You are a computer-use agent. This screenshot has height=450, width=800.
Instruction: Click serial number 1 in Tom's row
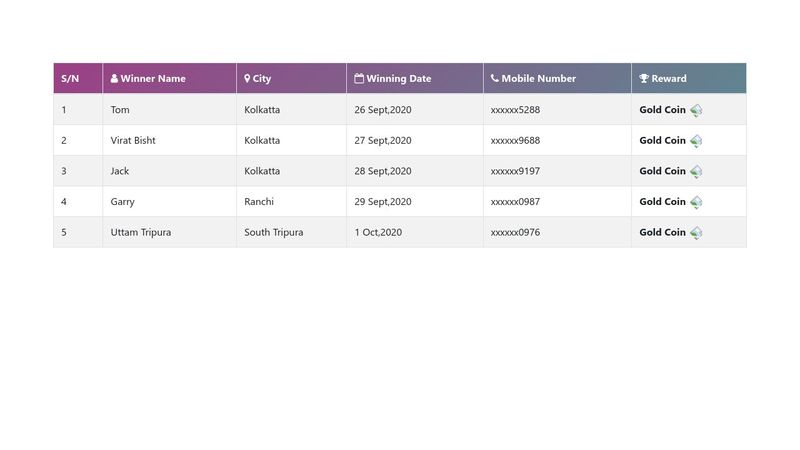tap(64, 110)
